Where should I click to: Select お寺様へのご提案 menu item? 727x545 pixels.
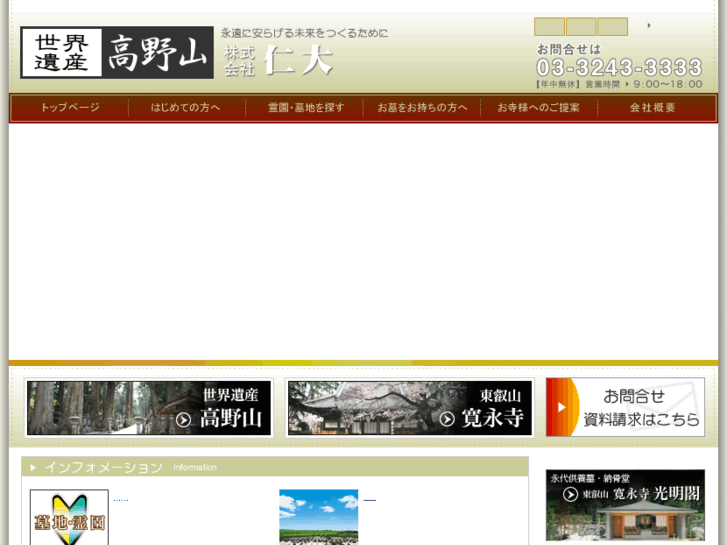pos(538,108)
